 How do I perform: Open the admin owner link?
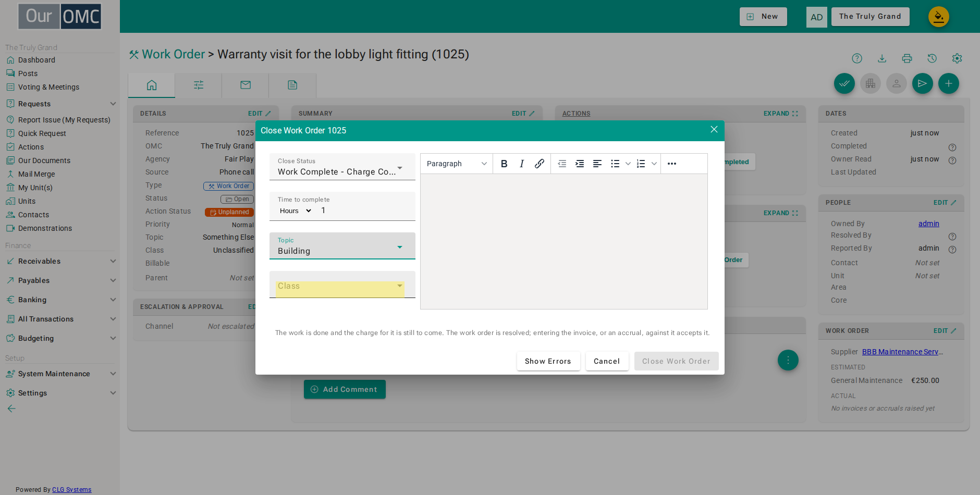[x=929, y=224]
